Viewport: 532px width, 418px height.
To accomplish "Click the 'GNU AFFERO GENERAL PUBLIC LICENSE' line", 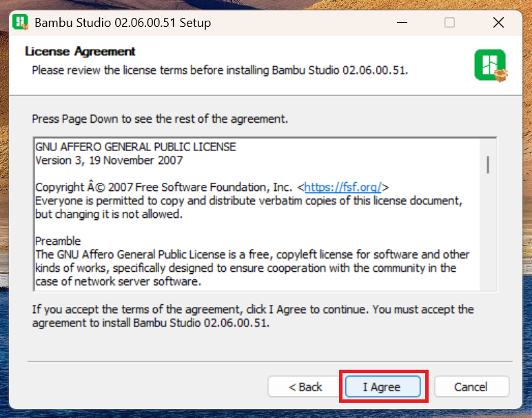I will point(135,147).
